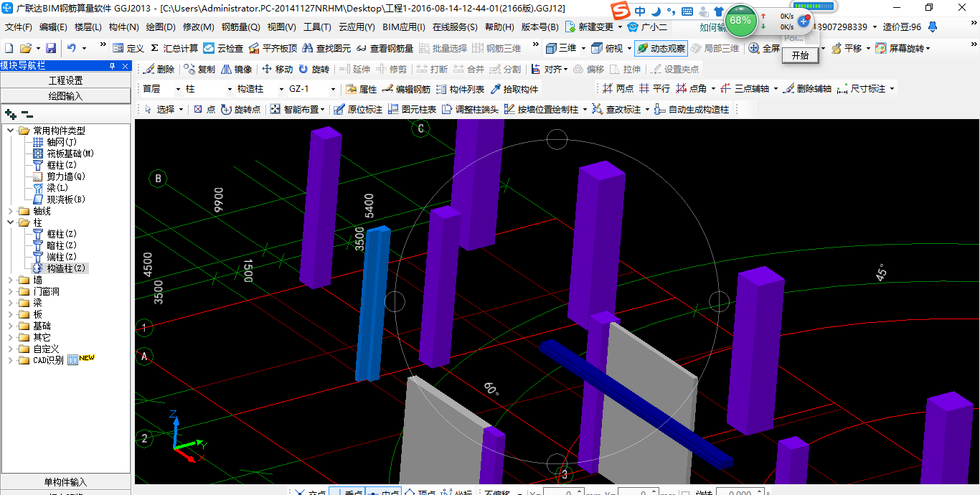Expand all tree nodes with plus icon
980x495 pixels.
click(11, 113)
